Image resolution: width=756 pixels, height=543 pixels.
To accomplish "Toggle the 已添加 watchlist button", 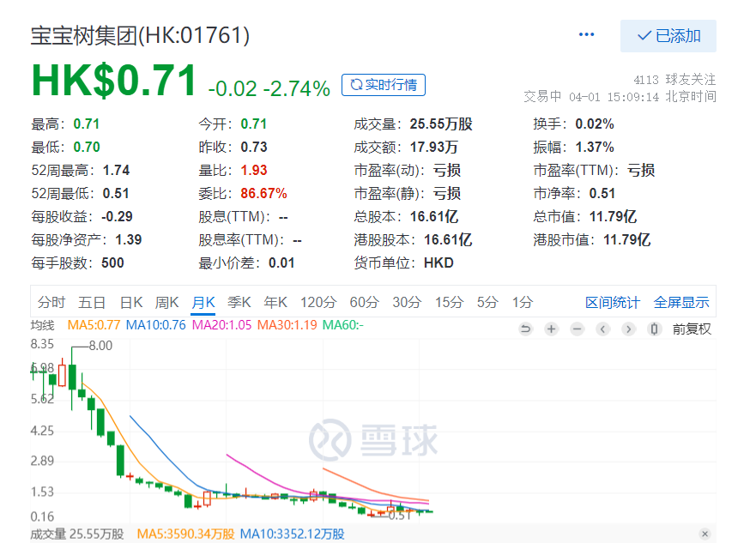I will pos(668,36).
